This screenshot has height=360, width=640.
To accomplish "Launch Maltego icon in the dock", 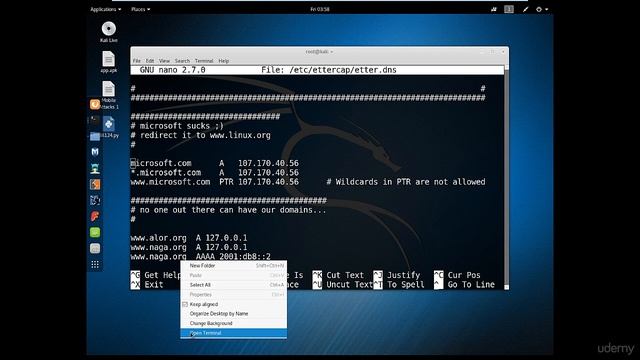I will point(95,200).
